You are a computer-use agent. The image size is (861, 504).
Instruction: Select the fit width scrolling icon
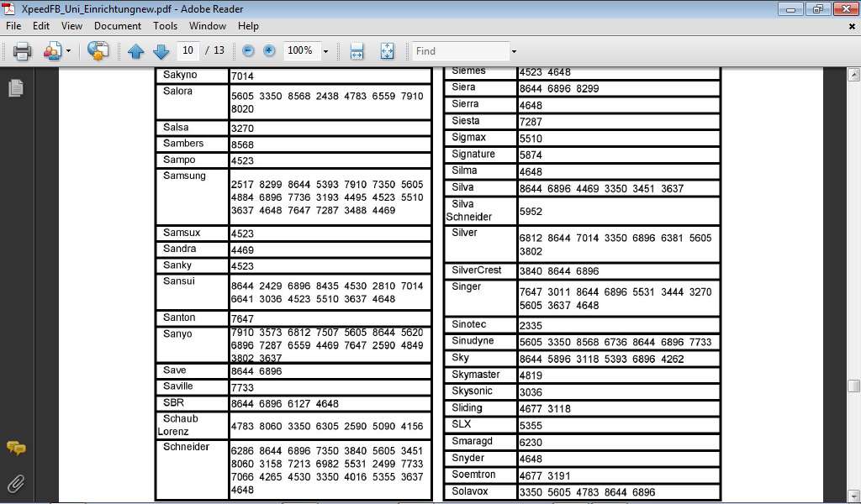pyautogui.click(x=357, y=51)
